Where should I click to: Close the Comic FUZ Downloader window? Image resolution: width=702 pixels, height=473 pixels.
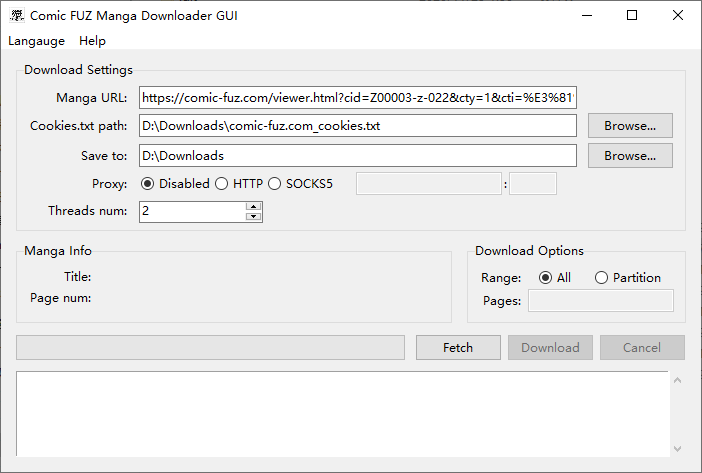pyautogui.click(x=678, y=16)
